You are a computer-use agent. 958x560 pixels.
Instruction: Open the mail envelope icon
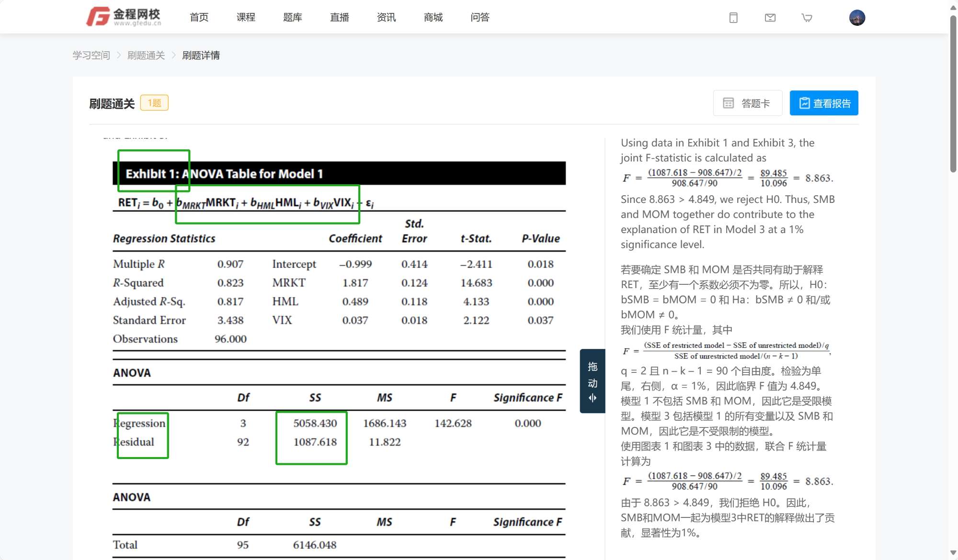click(770, 18)
